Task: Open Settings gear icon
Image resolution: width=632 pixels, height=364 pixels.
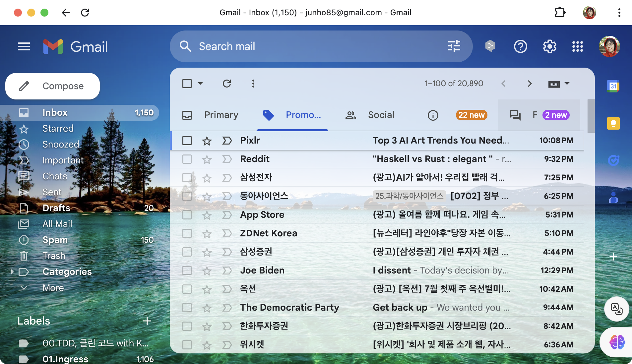Action: 549,46
